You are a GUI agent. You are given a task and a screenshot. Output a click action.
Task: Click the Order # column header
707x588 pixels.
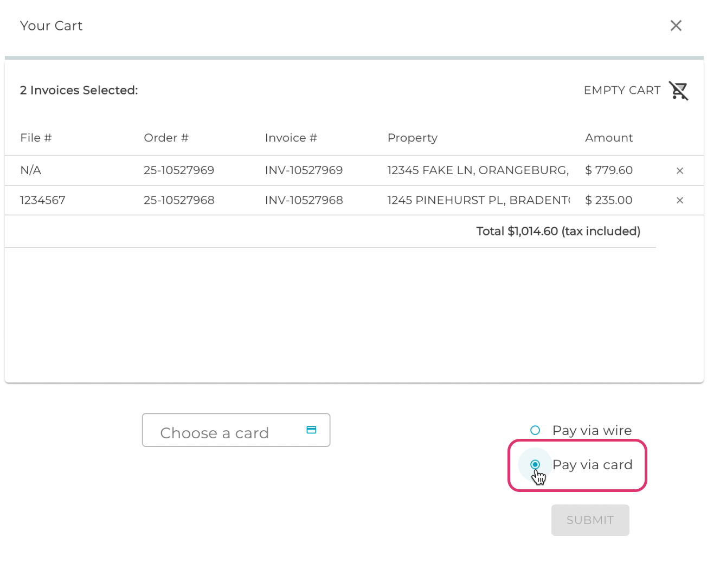tap(166, 138)
